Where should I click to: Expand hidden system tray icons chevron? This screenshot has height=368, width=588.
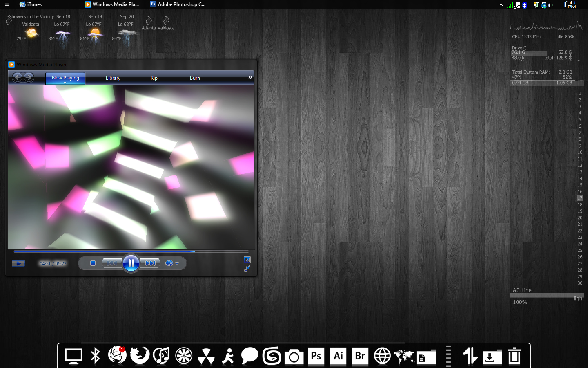pyautogui.click(x=501, y=5)
